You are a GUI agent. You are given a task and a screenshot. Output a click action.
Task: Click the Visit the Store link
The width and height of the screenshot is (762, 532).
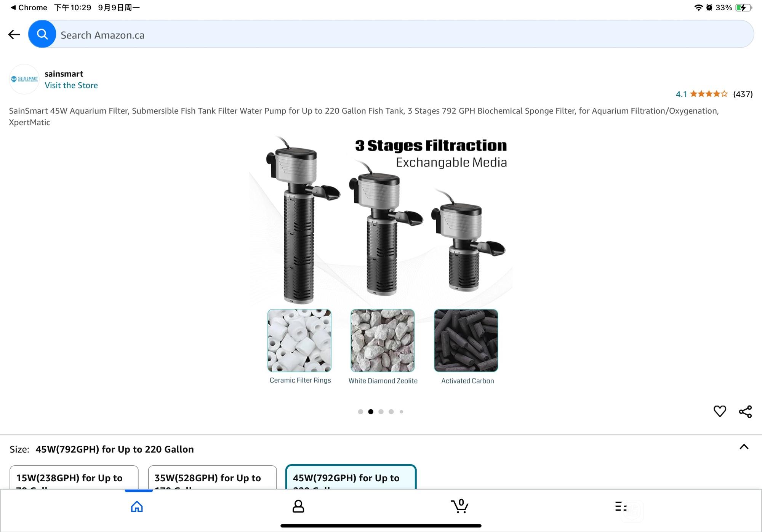tap(71, 85)
